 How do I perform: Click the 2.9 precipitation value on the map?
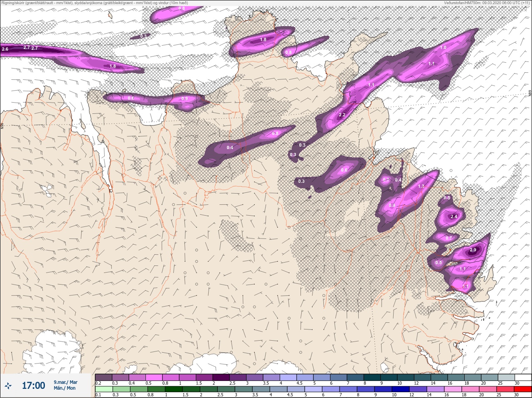[473, 250]
